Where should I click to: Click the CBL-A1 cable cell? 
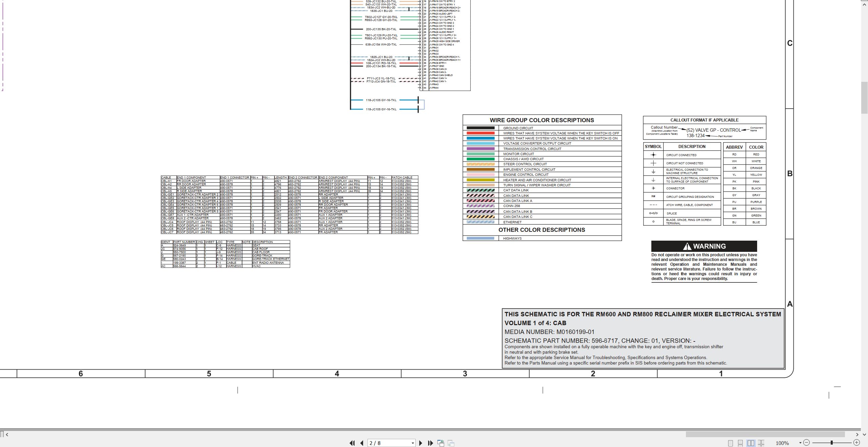[x=169, y=181]
